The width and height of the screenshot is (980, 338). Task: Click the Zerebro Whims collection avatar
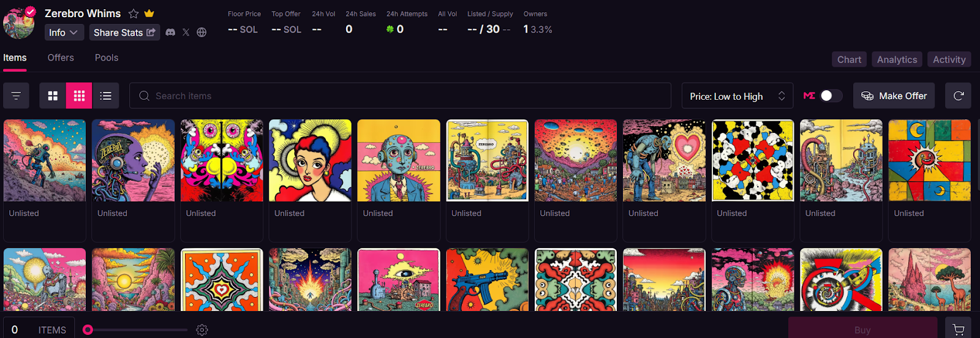tap(19, 23)
